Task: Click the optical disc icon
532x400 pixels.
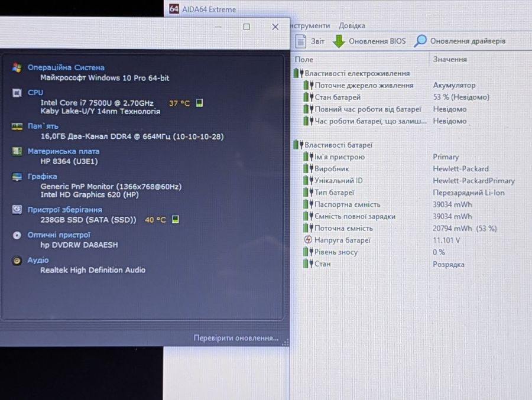Action: coord(17,235)
